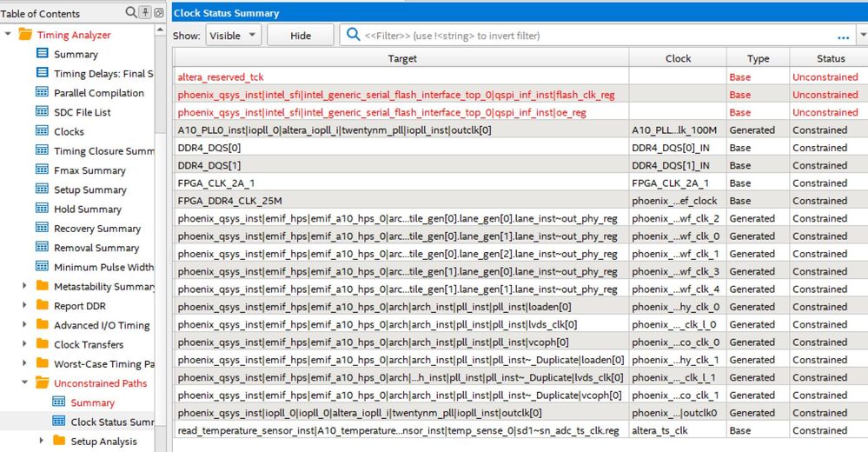Image resolution: width=868 pixels, height=452 pixels.
Task: Click the Target column header
Action: [401, 58]
